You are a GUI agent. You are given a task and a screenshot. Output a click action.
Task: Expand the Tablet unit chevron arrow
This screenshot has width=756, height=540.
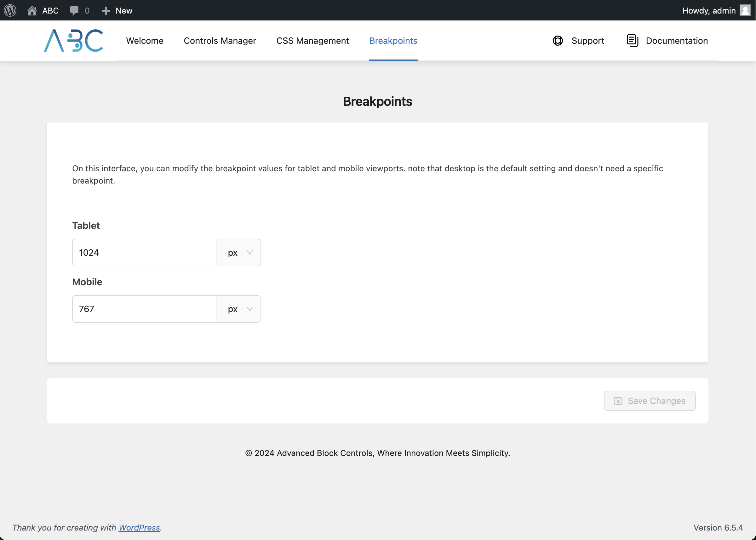click(x=250, y=253)
